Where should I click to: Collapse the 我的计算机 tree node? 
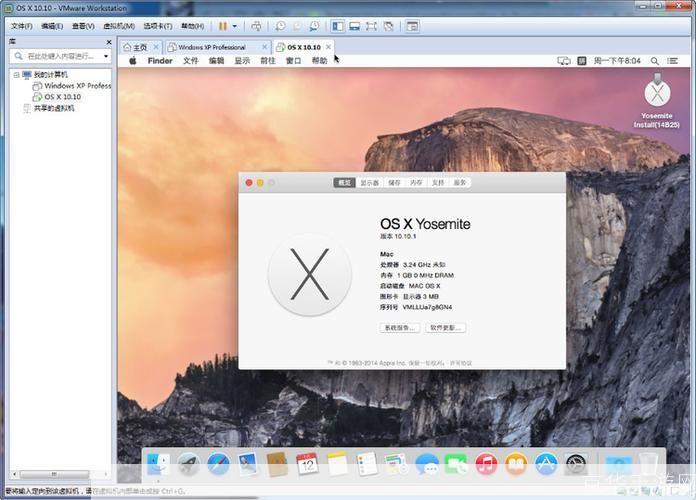click(x=16, y=75)
